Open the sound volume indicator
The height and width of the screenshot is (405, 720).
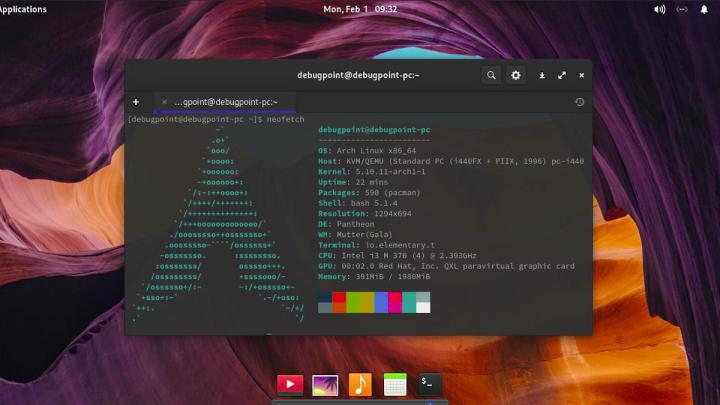coord(659,9)
